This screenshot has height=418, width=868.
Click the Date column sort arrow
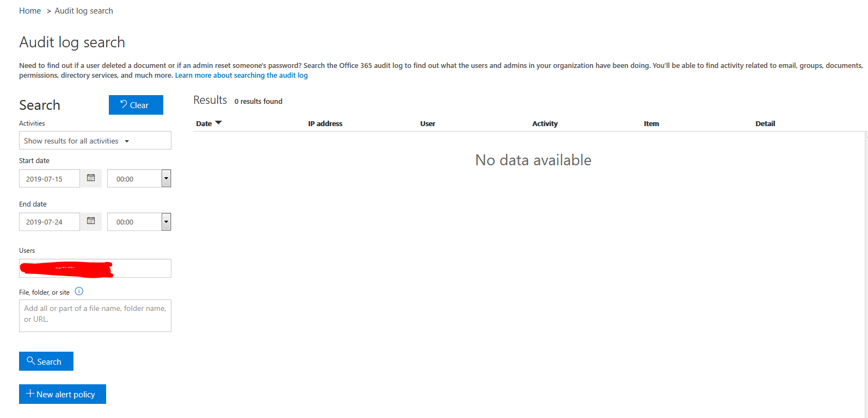pyautogui.click(x=219, y=123)
